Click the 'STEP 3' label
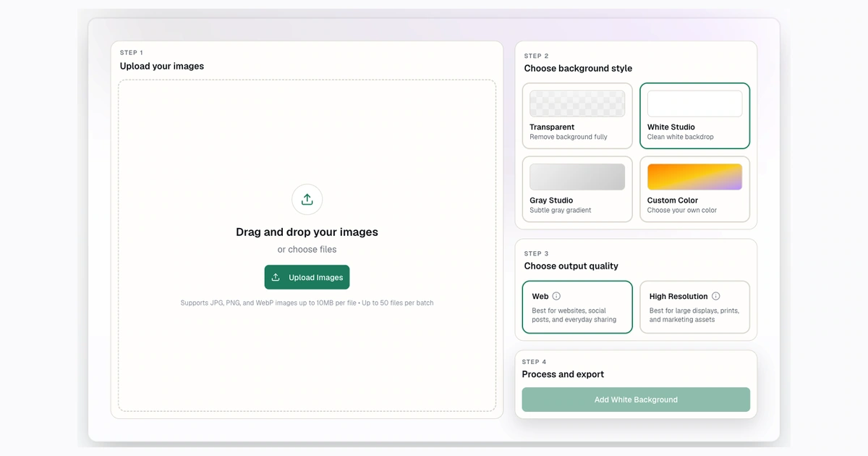The image size is (868, 456). click(x=537, y=253)
